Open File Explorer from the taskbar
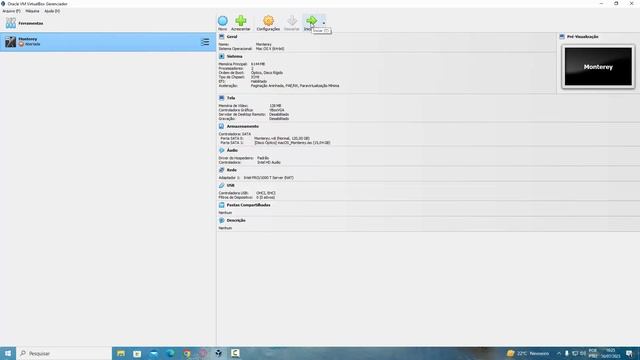This screenshot has height=360, width=640. click(121, 353)
